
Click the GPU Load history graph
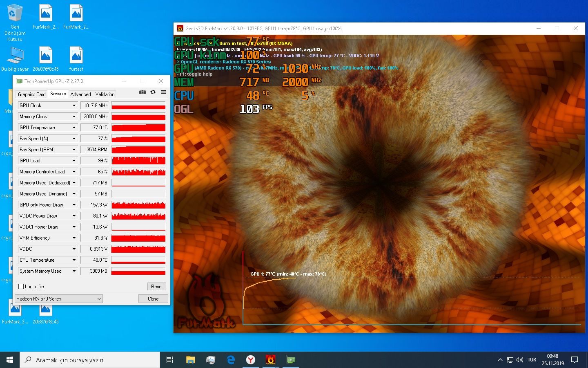pyautogui.click(x=138, y=161)
